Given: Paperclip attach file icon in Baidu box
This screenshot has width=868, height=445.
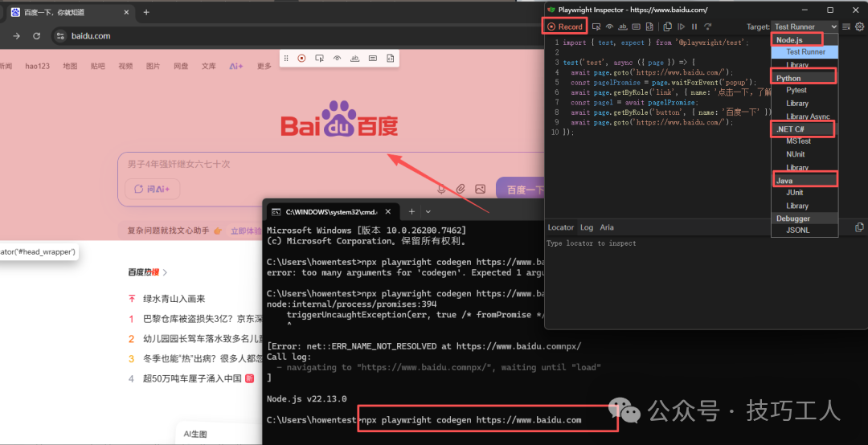Looking at the screenshot, I should 461,189.
